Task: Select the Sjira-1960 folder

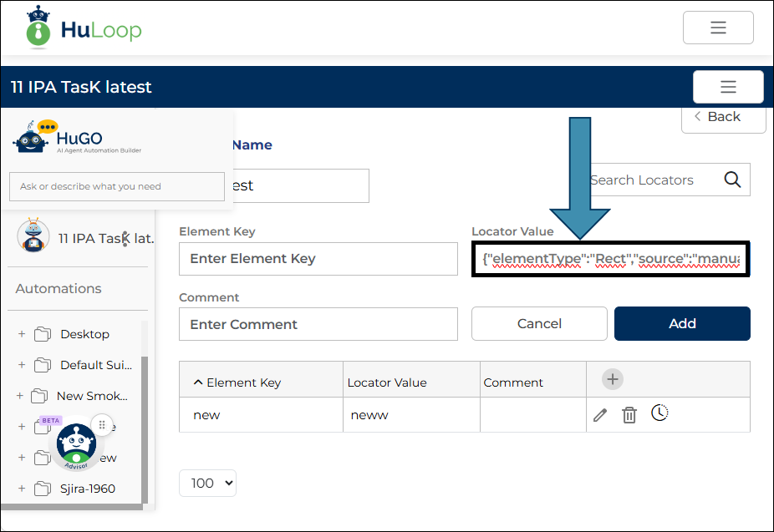Action: point(88,489)
